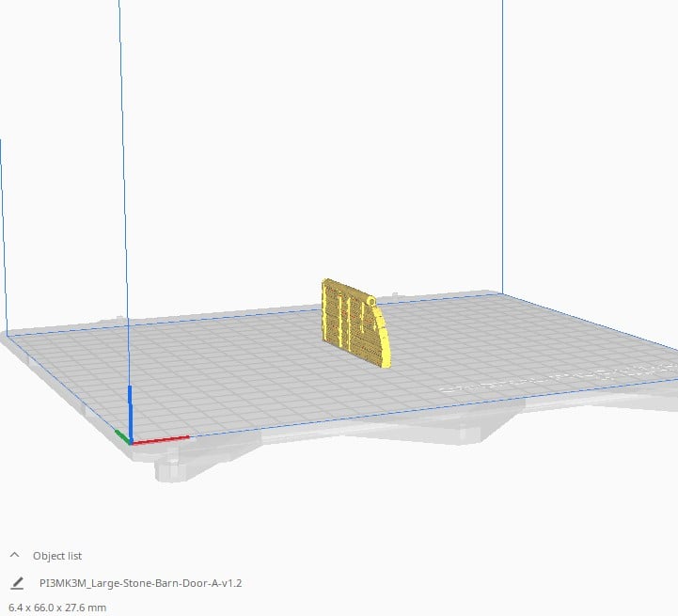Select the PI3MK3M_Large-Stone-Barn-Door-A-v1.2 job name
The height and width of the screenshot is (616, 678).
point(140,583)
